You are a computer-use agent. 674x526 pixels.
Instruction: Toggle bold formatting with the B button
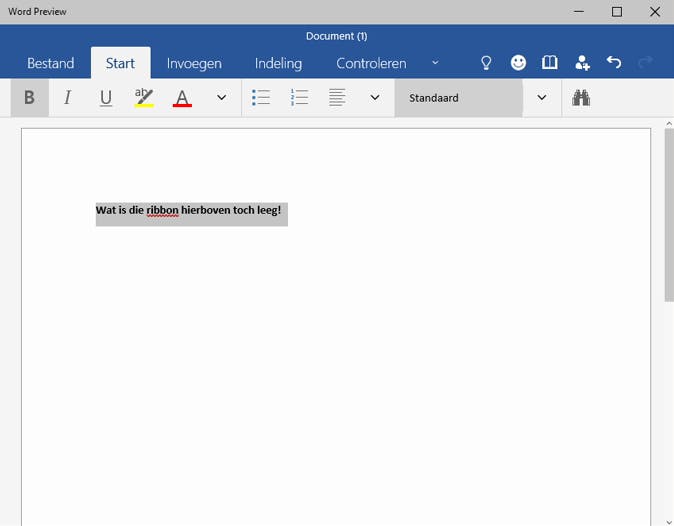pos(29,98)
